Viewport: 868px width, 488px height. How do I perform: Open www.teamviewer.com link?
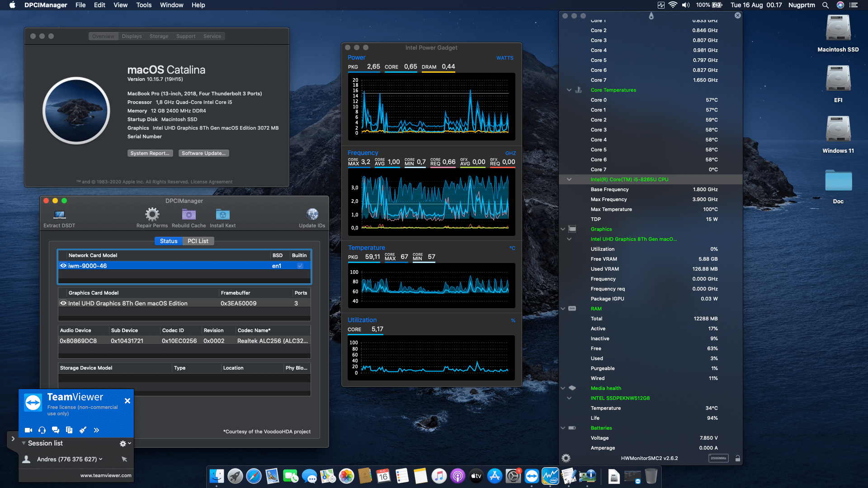click(x=106, y=475)
